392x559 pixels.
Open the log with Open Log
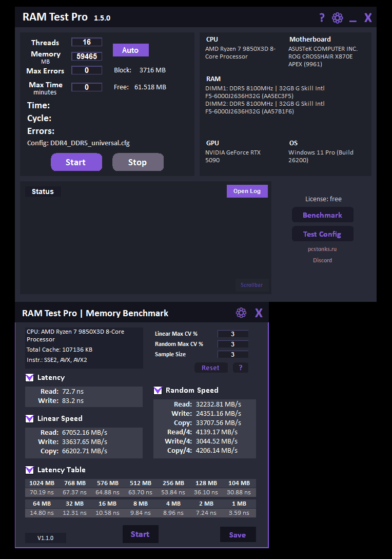pyautogui.click(x=247, y=191)
